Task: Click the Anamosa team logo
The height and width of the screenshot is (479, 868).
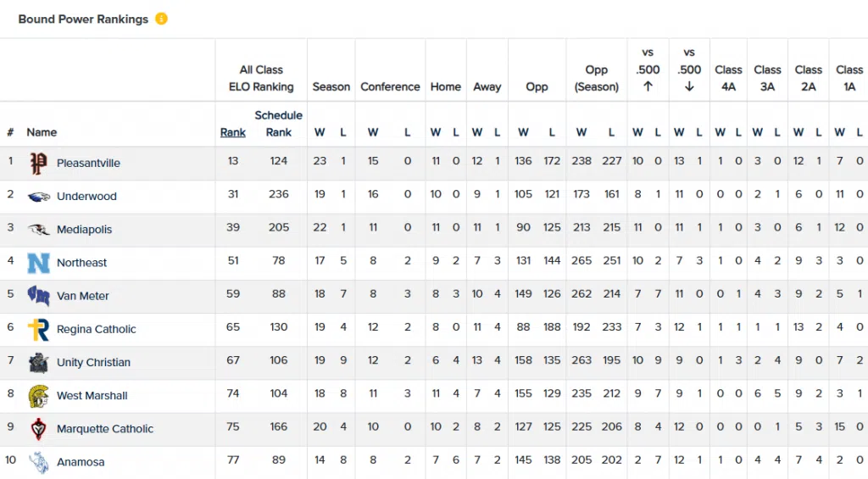Action: point(38,462)
